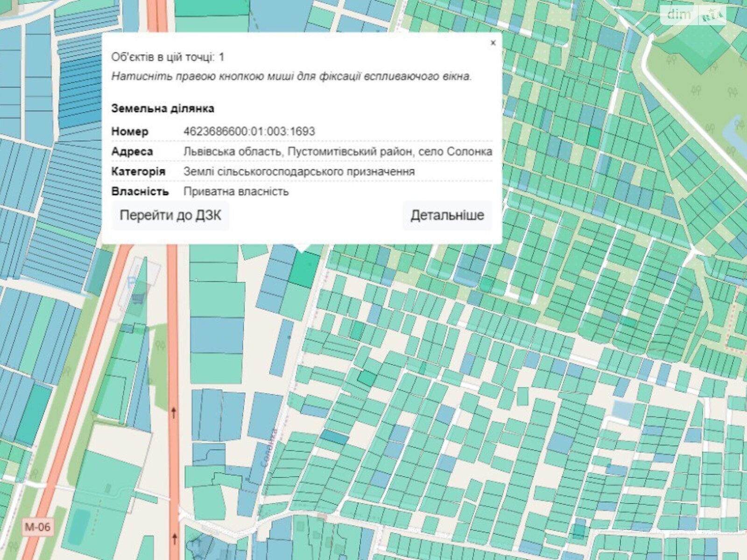Close the land parcel popup window

493,43
